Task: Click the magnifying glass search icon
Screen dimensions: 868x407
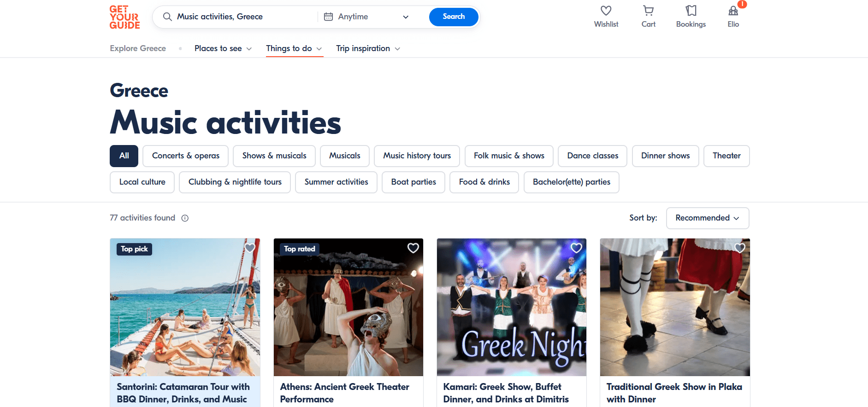Action: pyautogui.click(x=167, y=17)
